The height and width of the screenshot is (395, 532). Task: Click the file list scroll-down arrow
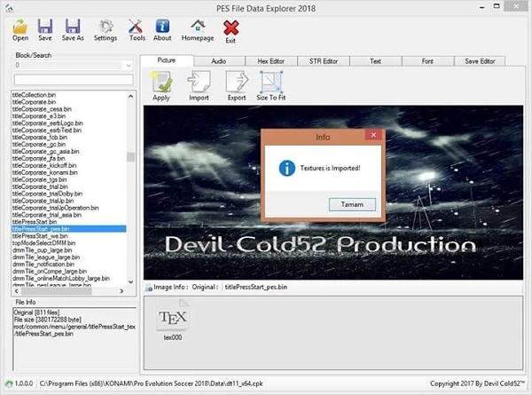click(x=130, y=282)
